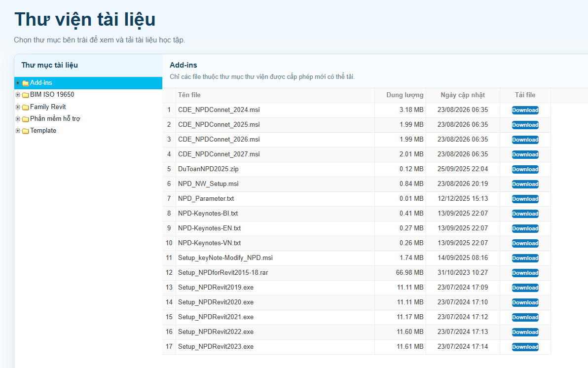Select file name CDE_NPDConnet_2024.msi
Viewport: 588px width, 368px height.
pyautogui.click(x=219, y=110)
